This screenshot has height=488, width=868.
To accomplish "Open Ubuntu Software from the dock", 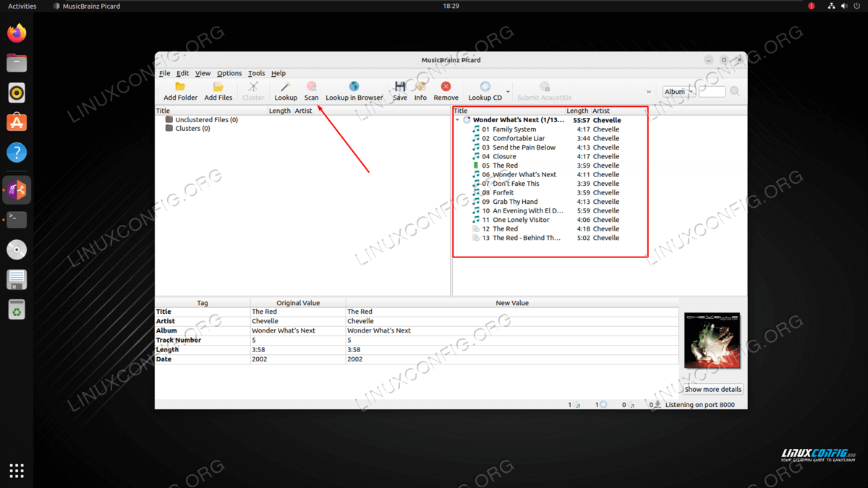I will pyautogui.click(x=17, y=122).
